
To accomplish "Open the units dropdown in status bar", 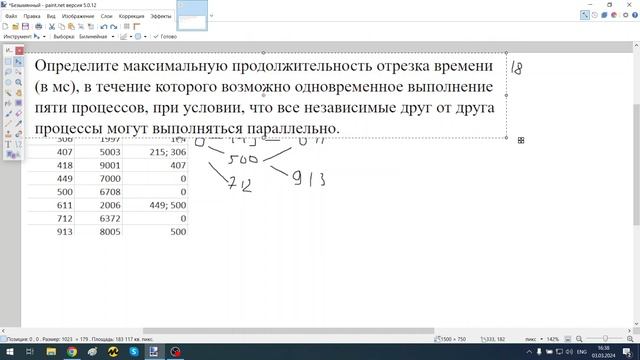I will 542,339.
